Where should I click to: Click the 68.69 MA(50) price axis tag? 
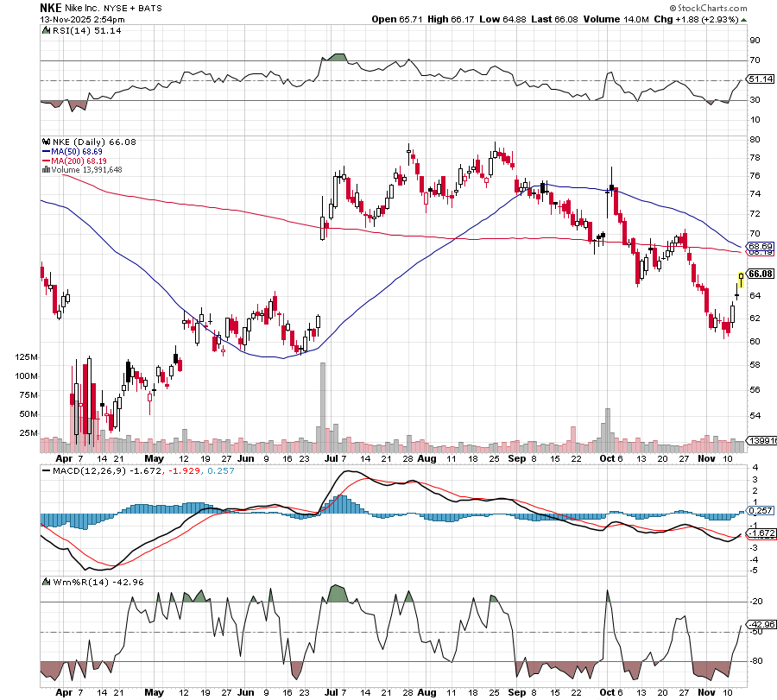[x=760, y=246]
